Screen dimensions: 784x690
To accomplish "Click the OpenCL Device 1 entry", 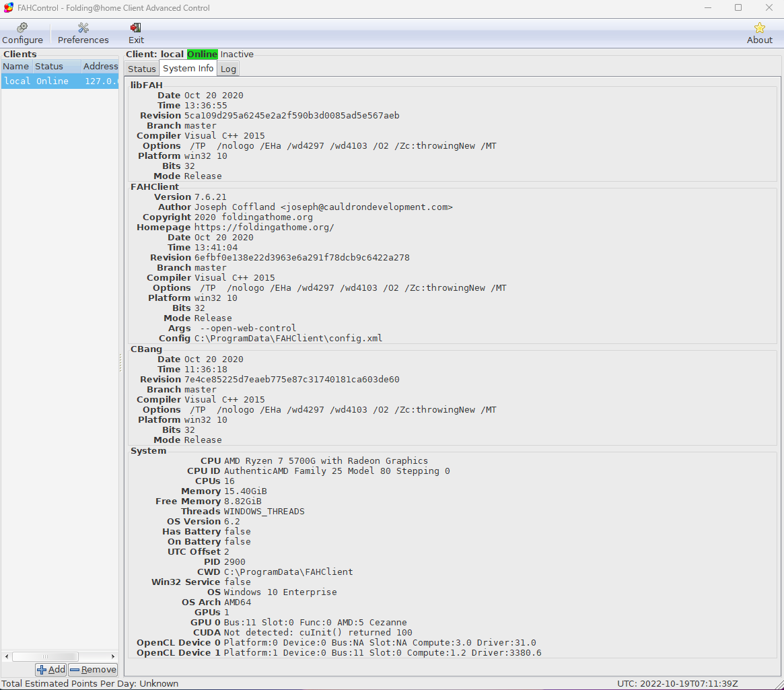I will point(382,652).
